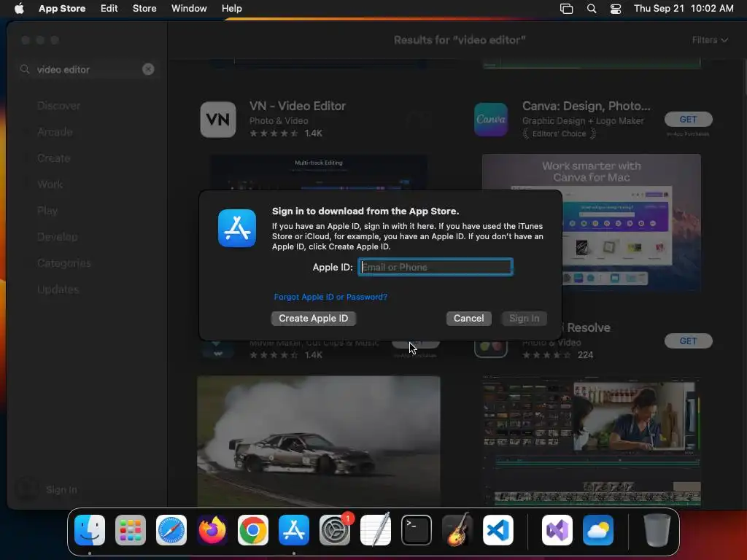The height and width of the screenshot is (560, 747).
Task: Open System Settings from the Dock
Action: (x=334, y=529)
